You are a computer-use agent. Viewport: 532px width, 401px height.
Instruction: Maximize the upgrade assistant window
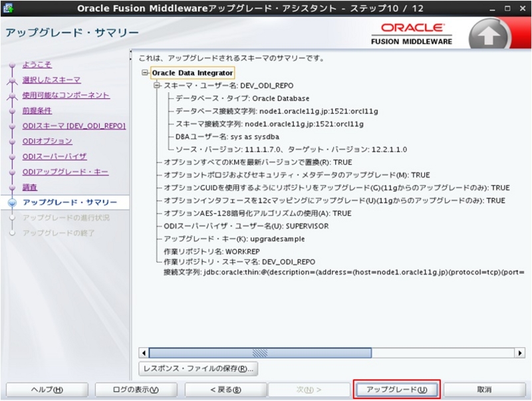(x=507, y=9)
